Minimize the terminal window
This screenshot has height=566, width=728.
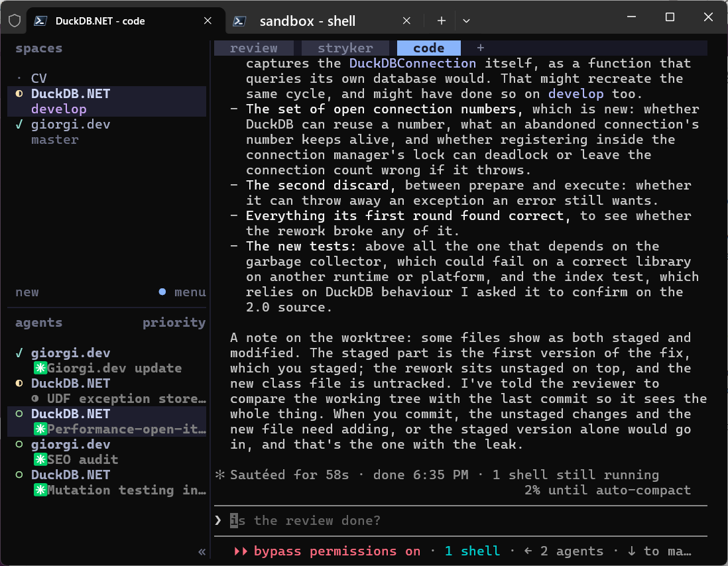click(631, 17)
